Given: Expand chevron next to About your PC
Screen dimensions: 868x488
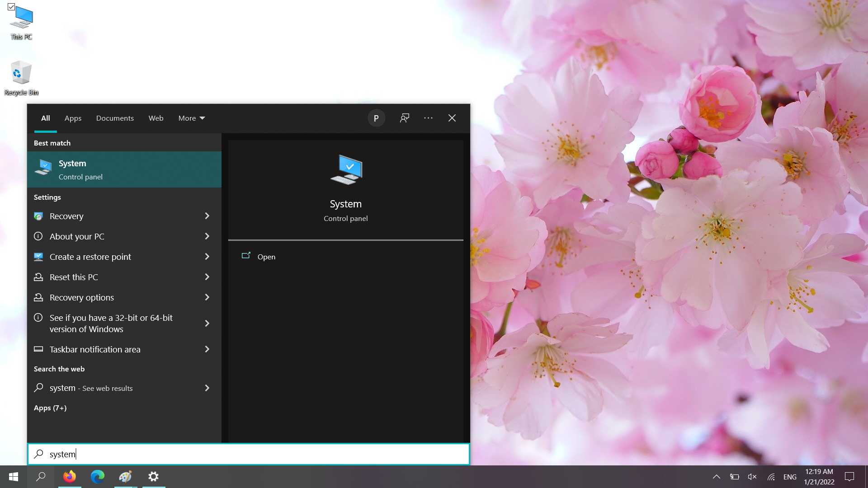Looking at the screenshot, I should [207, 236].
